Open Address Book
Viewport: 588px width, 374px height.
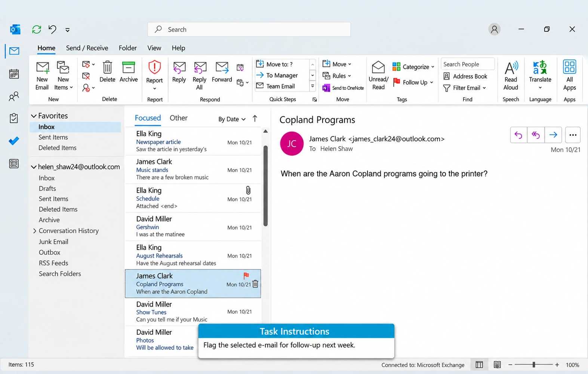click(x=465, y=76)
